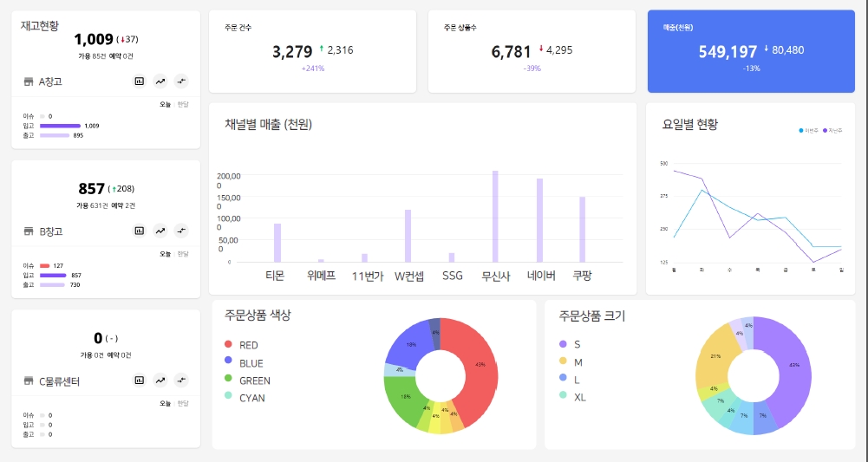The image size is (868, 462).
Task: Click the 티몬 bar in 채널별 매출 chart
Action: pyautogui.click(x=277, y=243)
